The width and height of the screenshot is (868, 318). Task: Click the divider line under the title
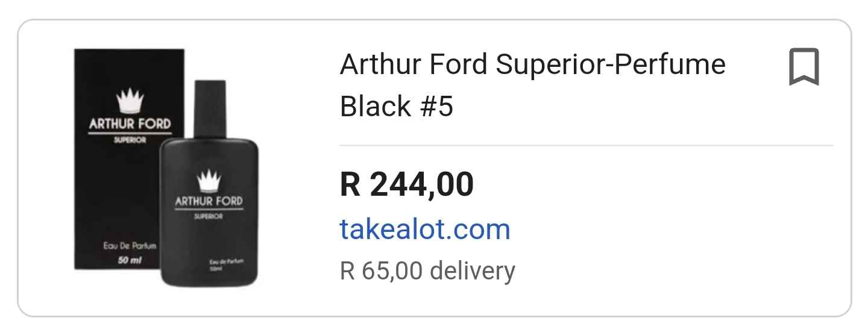coord(586,146)
